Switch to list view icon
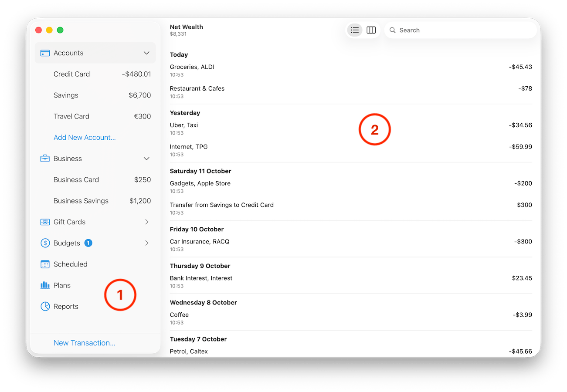The image size is (567, 392). click(355, 30)
